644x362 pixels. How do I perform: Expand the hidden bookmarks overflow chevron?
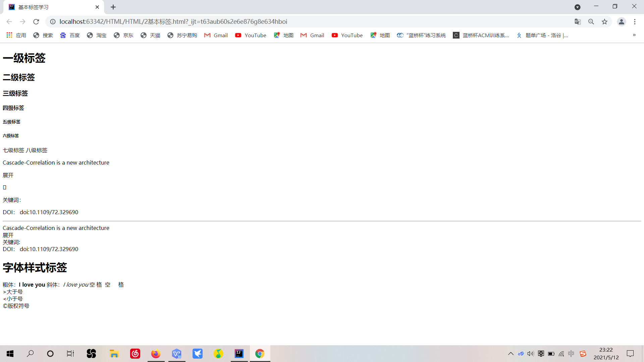pos(634,35)
